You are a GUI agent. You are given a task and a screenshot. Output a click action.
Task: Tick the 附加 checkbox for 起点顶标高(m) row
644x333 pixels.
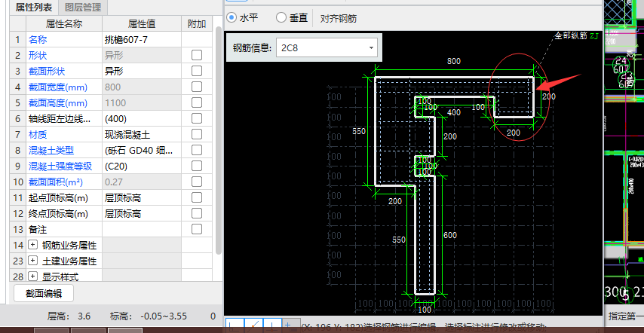tap(197, 197)
